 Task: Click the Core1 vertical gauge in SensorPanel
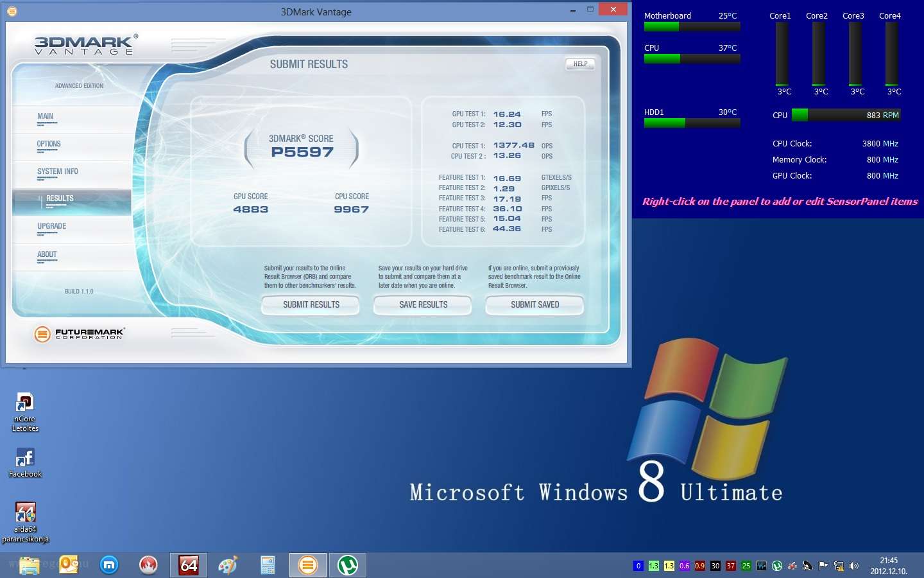click(x=782, y=55)
